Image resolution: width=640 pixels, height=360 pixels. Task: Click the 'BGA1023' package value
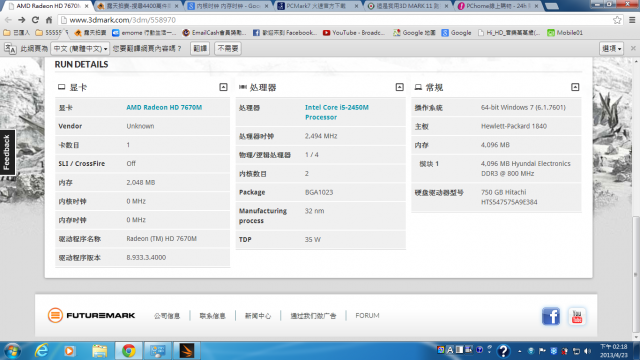pyautogui.click(x=319, y=192)
